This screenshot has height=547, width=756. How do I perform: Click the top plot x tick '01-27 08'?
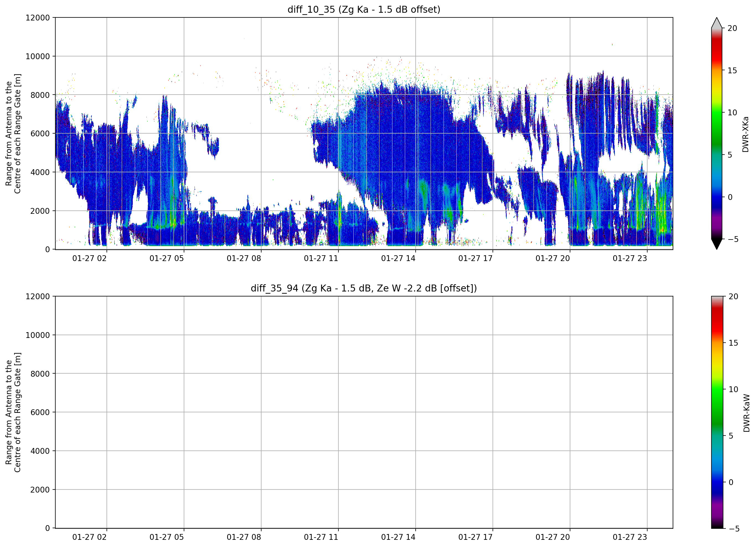point(244,259)
